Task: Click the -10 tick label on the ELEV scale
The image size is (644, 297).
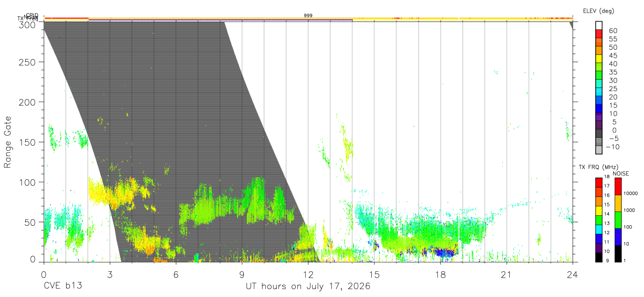Action: click(611, 147)
